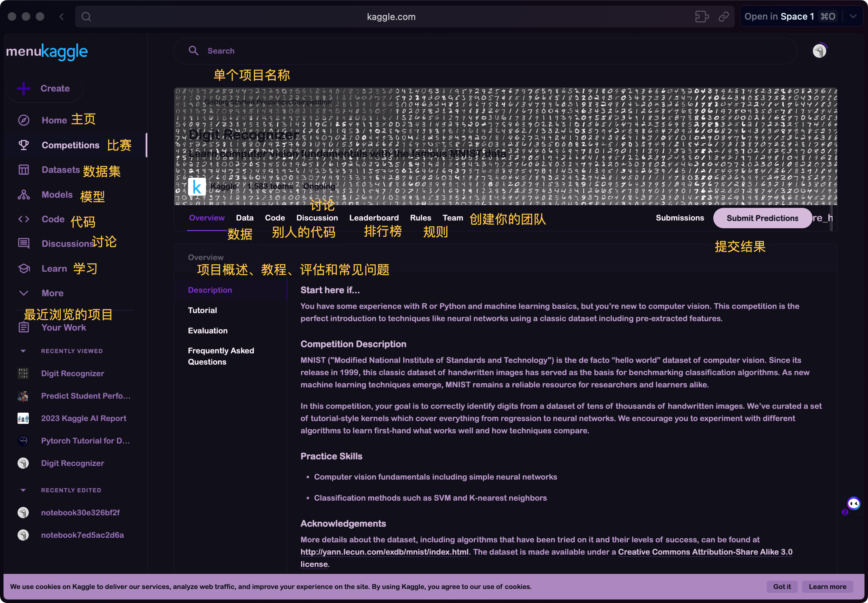Open Discussions comment icon
Screen dimensions: 868x603
pyautogui.click(x=24, y=243)
